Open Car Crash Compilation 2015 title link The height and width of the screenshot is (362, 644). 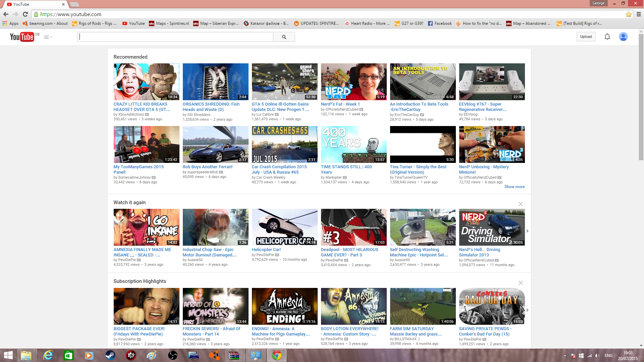279,170
